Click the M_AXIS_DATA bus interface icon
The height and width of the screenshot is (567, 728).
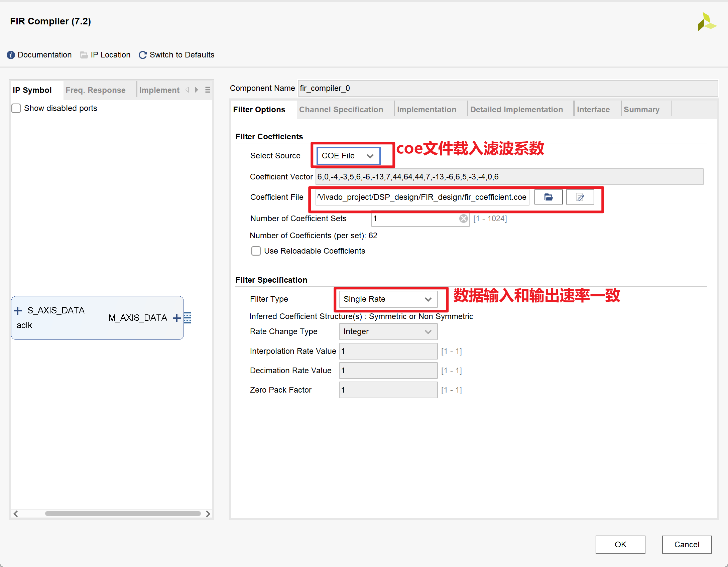point(188,318)
